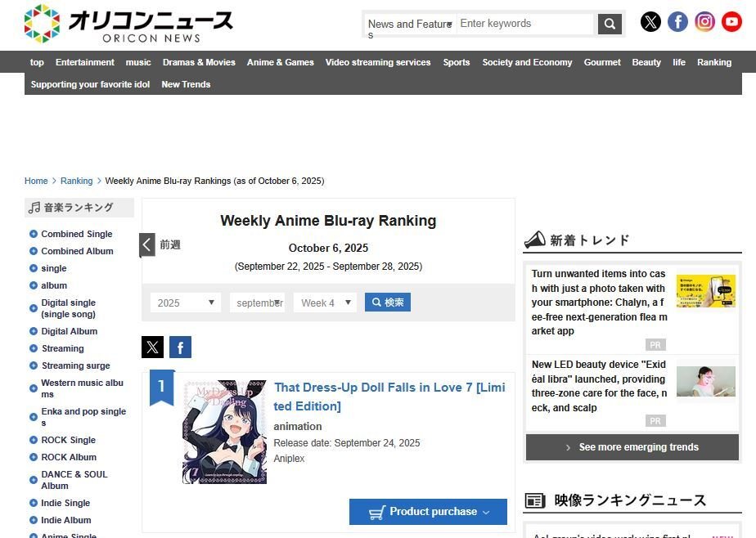This screenshot has width=756, height=538.
Task: Open the album ranking sidebar link
Action: pos(53,285)
